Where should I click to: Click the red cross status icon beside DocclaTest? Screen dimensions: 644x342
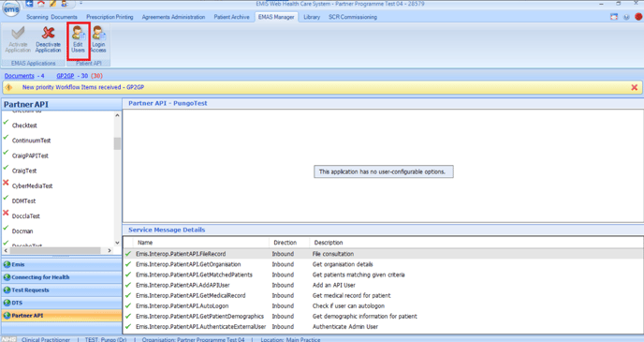coord(6,213)
